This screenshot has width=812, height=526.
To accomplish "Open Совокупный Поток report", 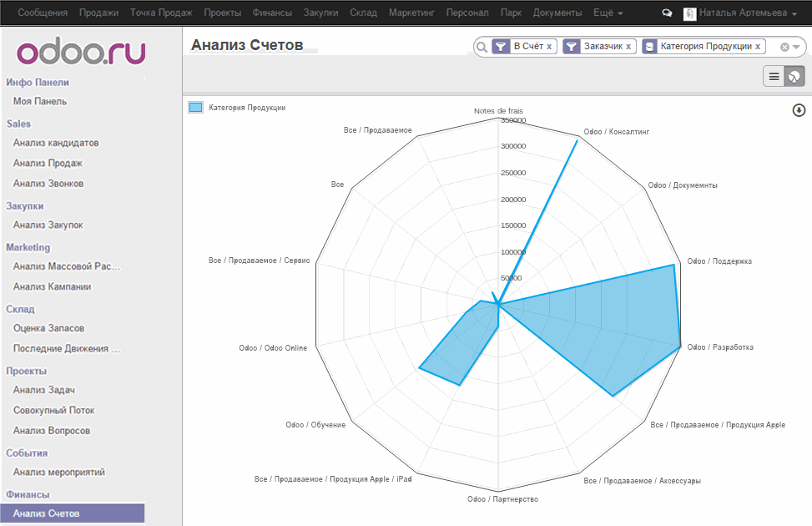I will (54, 411).
